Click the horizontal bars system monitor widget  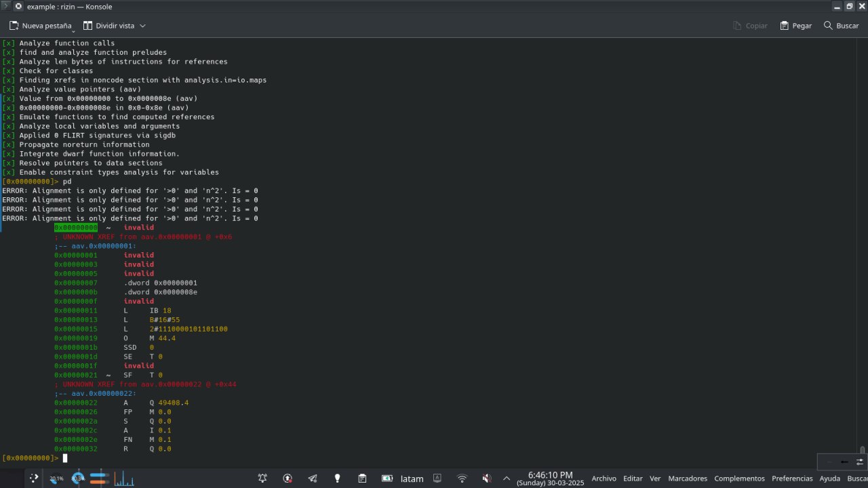pyautogui.click(x=100, y=478)
